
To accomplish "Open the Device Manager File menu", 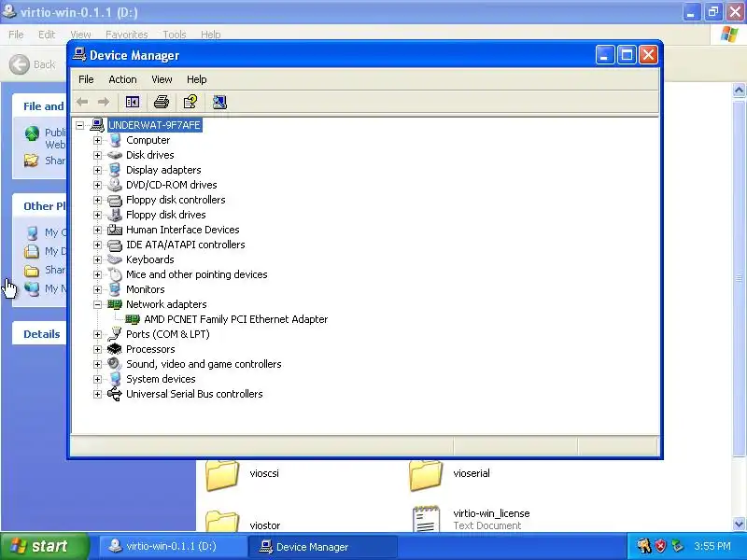I will 86,79.
